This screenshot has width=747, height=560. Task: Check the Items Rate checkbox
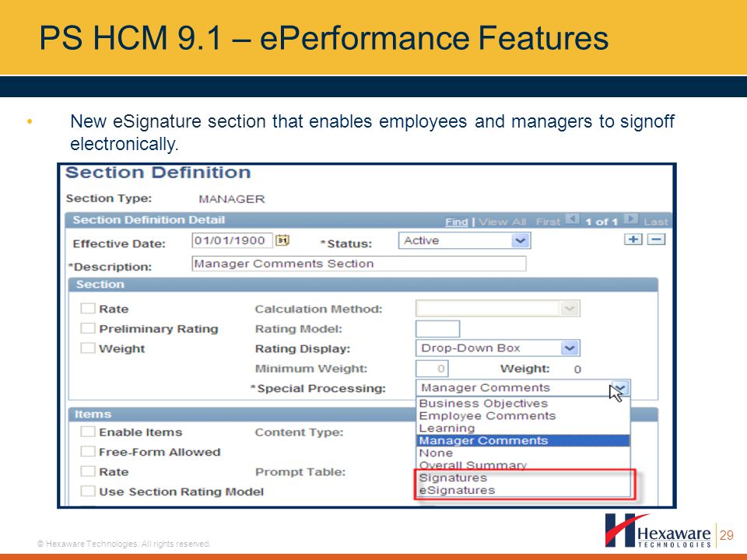[88, 471]
